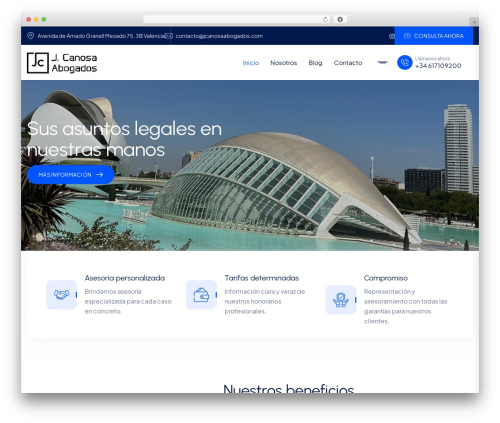This screenshot has height=423, width=500.
Task: Close the browser window with red button
Action: [x=29, y=19]
